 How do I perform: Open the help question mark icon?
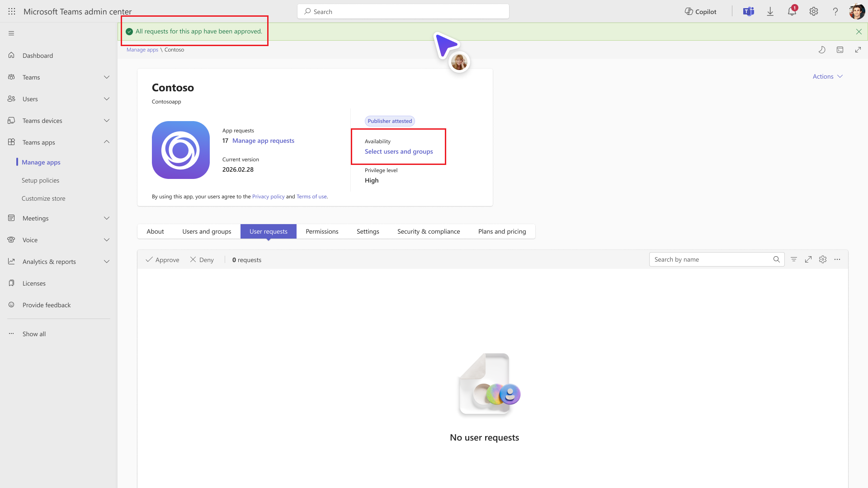pyautogui.click(x=835, y=12)
